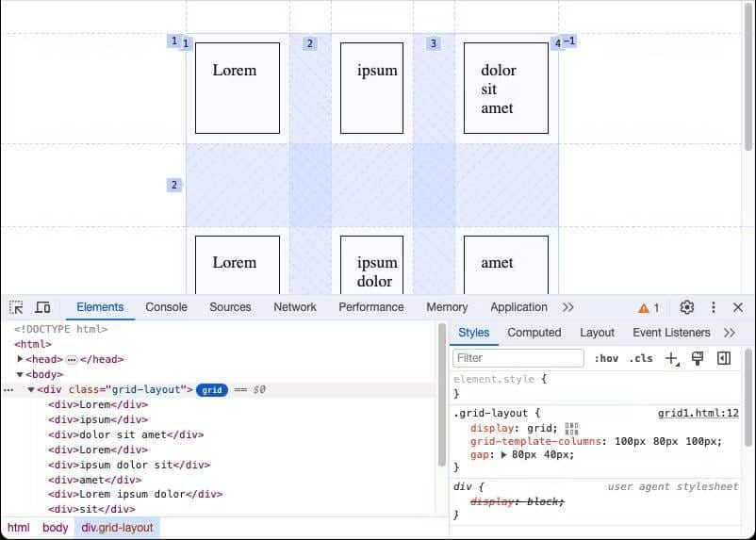Show more DevTools panels via double chevron
The height and width of the screenshot is (540, 756).
point(568,307)
